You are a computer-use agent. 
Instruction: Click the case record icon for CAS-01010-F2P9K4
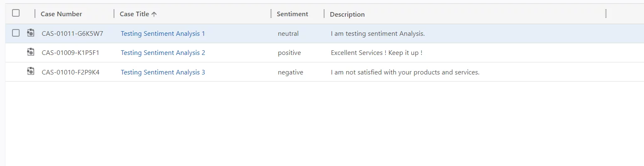point(30,71)
